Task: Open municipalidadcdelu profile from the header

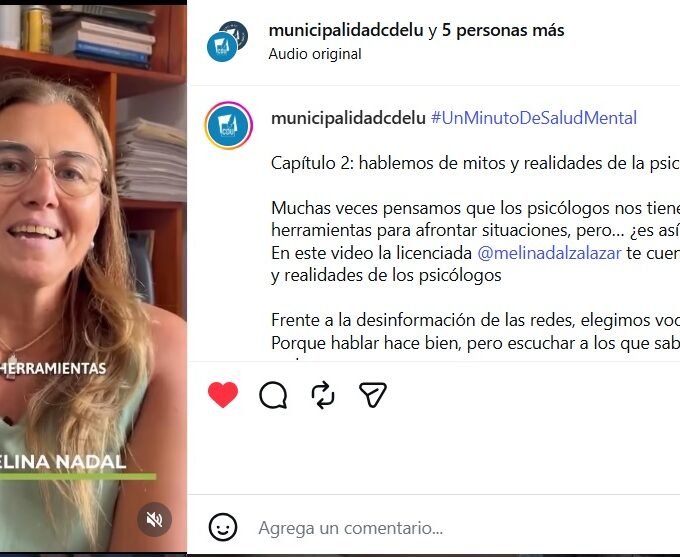Action: point(346,30)
